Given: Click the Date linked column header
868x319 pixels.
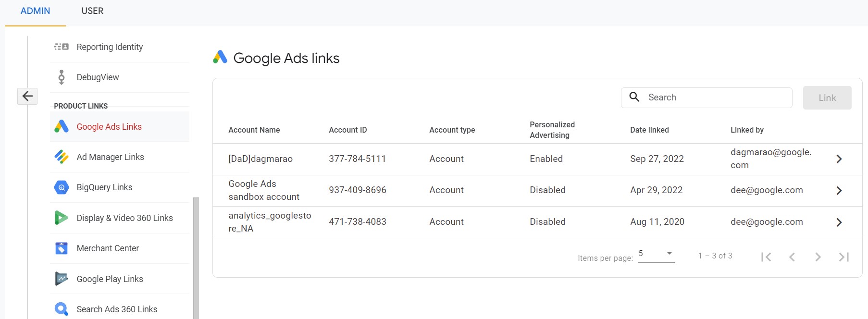Looking at the screenshot, I should click(649, 130).
